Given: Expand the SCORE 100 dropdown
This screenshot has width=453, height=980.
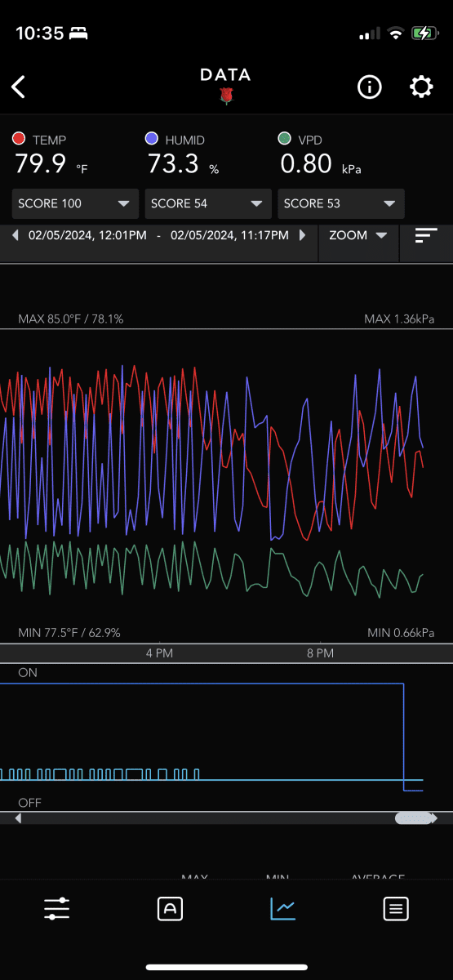Looking at the screenshot, I should 74,203.
